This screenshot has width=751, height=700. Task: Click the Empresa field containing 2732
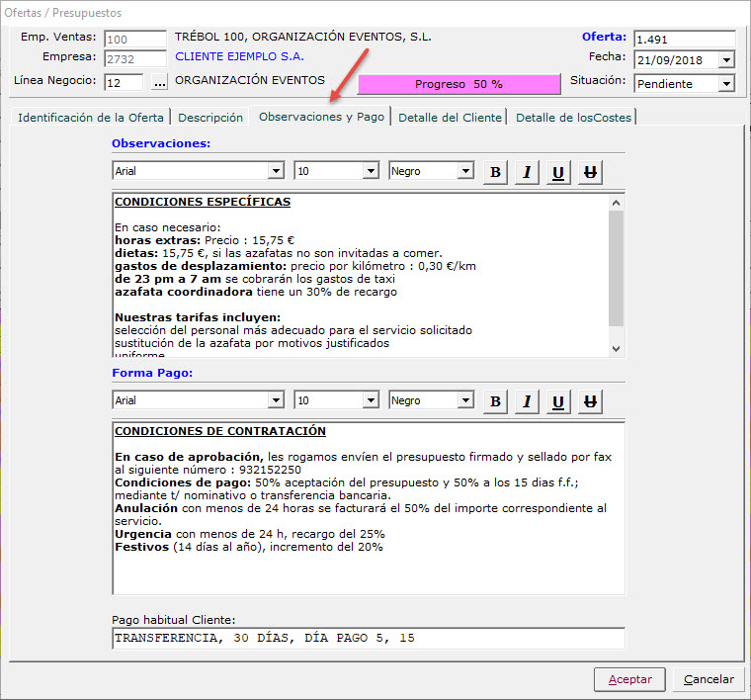tap(135, 59)
